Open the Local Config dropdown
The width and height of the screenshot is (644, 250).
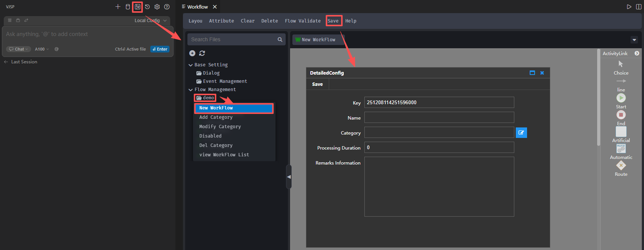[x=151, y=21]
